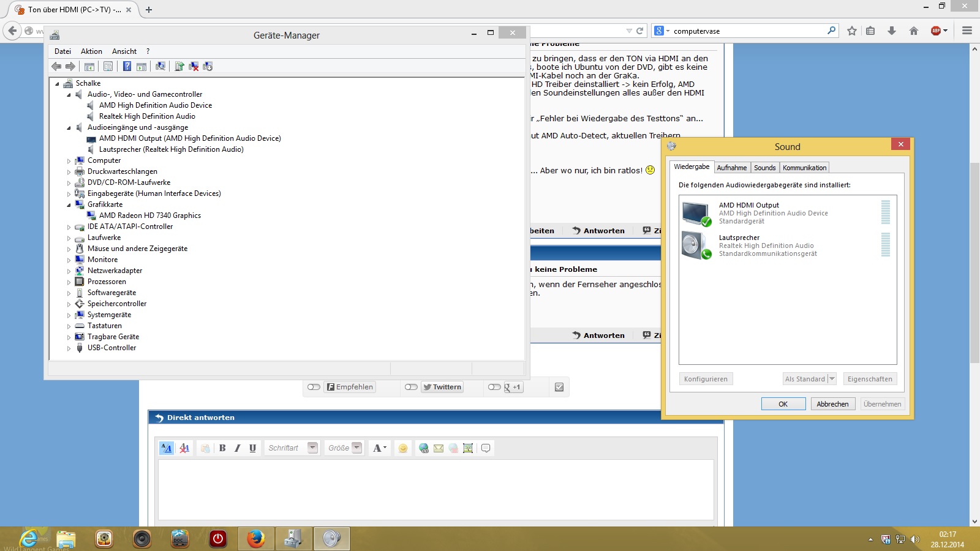
Task: Uninstall device icon with red X
Action: click(x=194, y=66)
